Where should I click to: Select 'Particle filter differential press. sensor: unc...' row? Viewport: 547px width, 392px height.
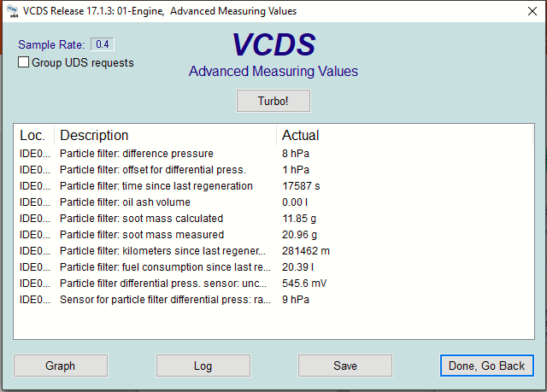point(273,284)
